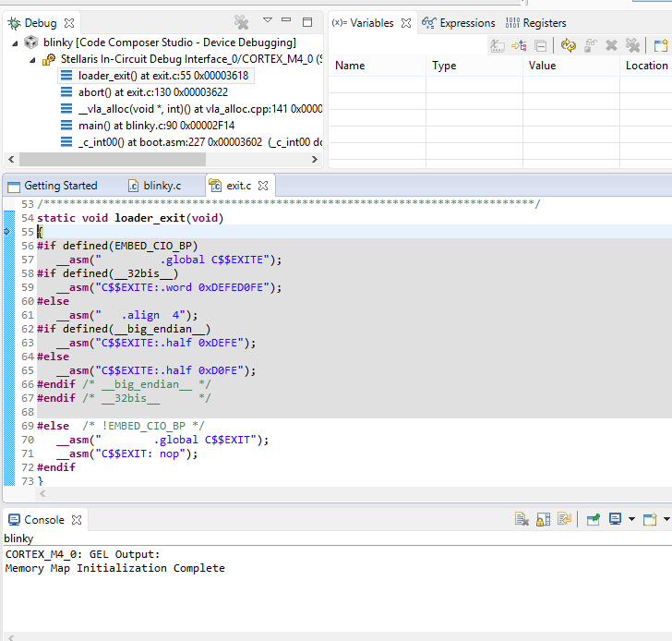Click the Collapse All icon in Variables toolbar
Screen dimensions: 672x641
tap(541, 45)
